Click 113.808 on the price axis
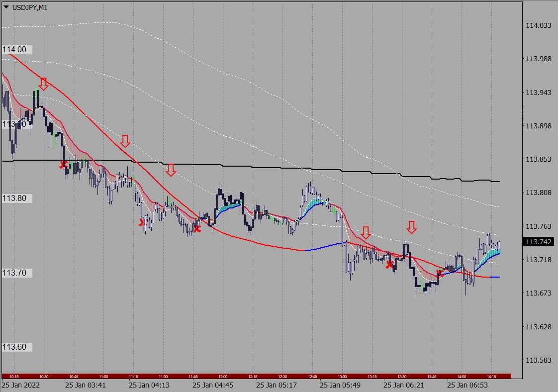The height and width of the screenshot is (392, 558). point(539,193)
